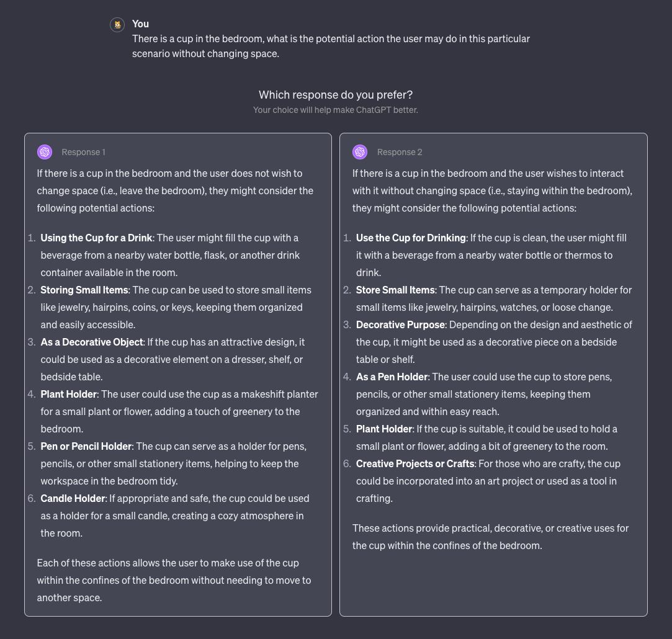
Task: Click Response 1's closing paragraph "Each of these actions"
Action: pos(174,580)
